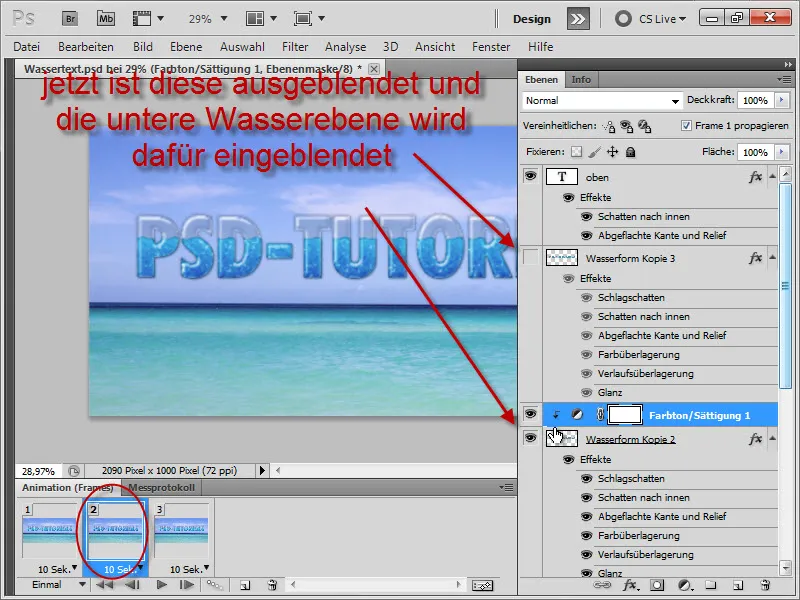Viewport: 800px width, 600px height.
Task: Collapse the effects list of the oben layer
Action: click(x=772, y=177)
